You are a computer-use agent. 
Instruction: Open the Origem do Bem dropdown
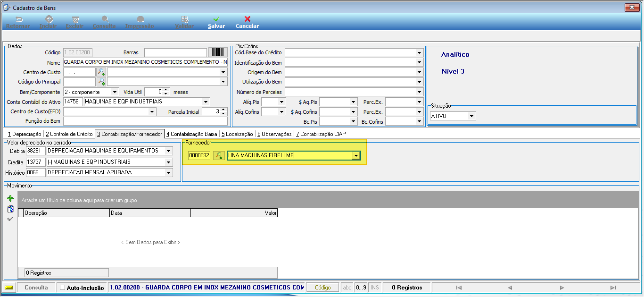click(x=419, y=72)
